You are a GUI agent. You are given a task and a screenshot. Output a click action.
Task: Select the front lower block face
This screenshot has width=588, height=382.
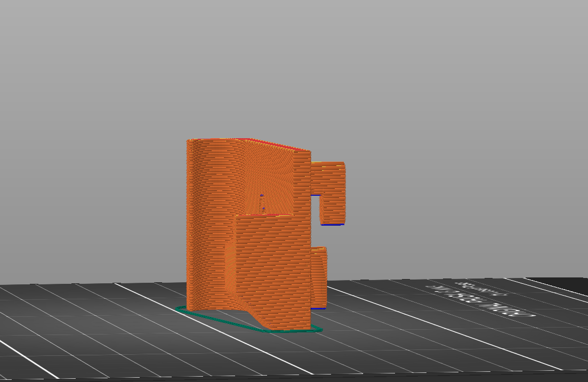(272, 267)
